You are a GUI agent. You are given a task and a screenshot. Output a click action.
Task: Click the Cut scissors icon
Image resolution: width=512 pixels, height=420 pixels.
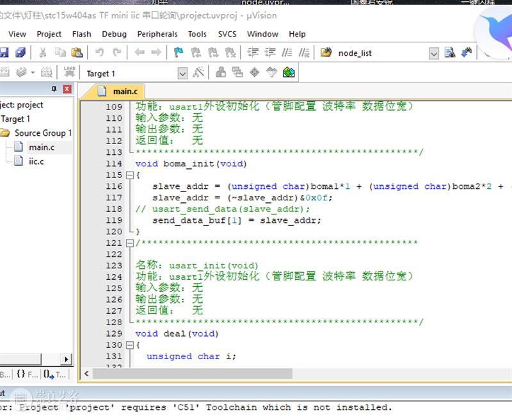tap(42, 52)
